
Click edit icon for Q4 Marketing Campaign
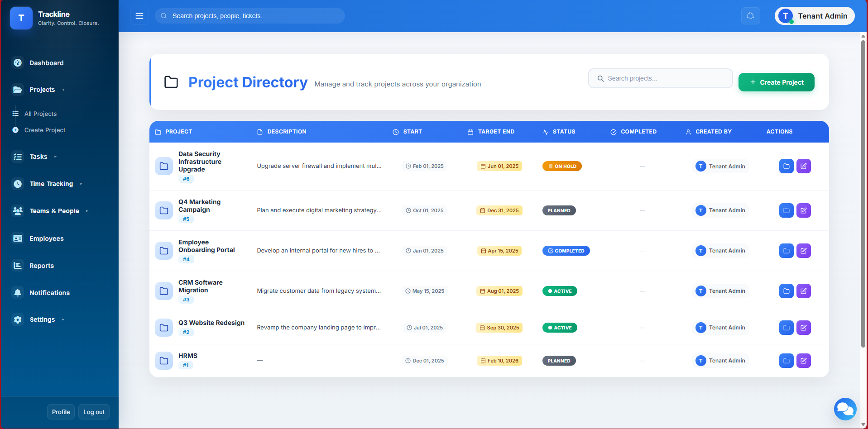coord(803,210)
